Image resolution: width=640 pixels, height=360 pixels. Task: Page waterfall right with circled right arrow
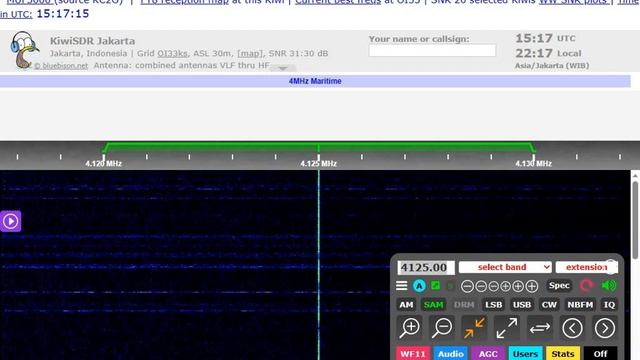(604, 328)
